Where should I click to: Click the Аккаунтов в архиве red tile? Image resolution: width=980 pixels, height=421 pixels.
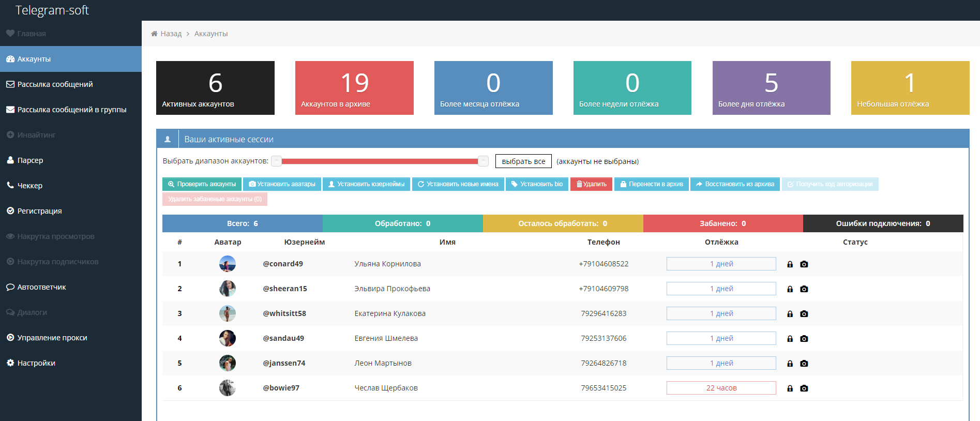pos(354,88)
